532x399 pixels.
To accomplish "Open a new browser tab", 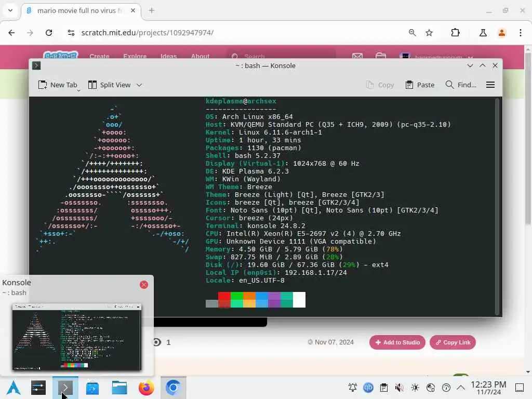I will click(x=152, y=10).
